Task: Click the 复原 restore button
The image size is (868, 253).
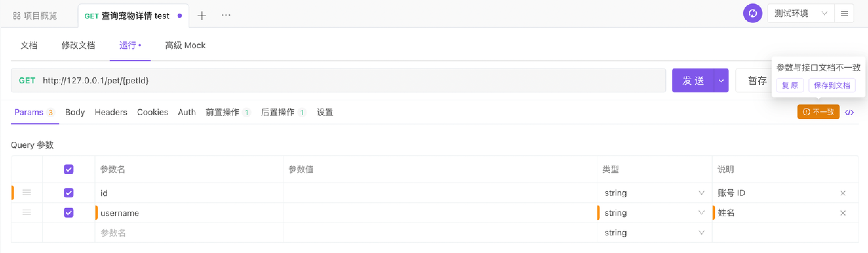Action: click(790, 85)
